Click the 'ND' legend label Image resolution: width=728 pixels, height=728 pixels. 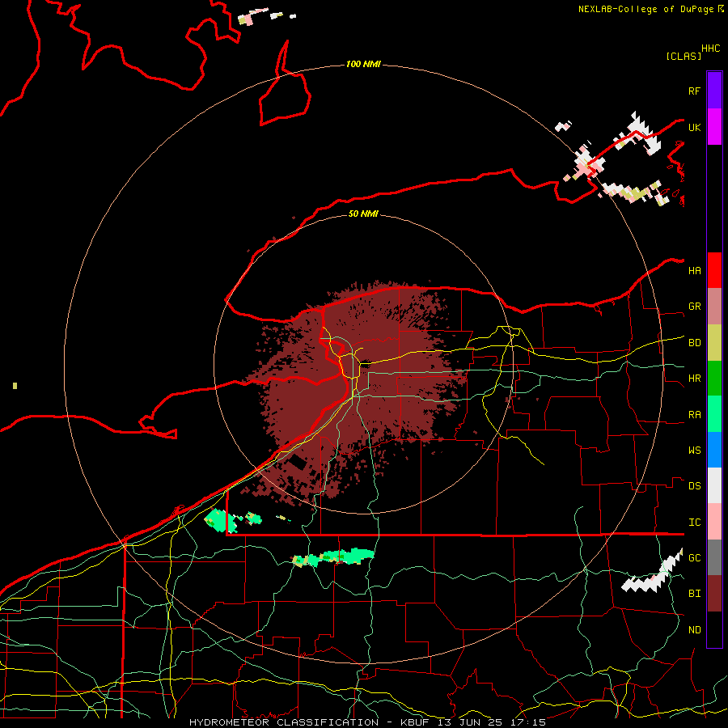pyautogui.click(x=694, y=630)
